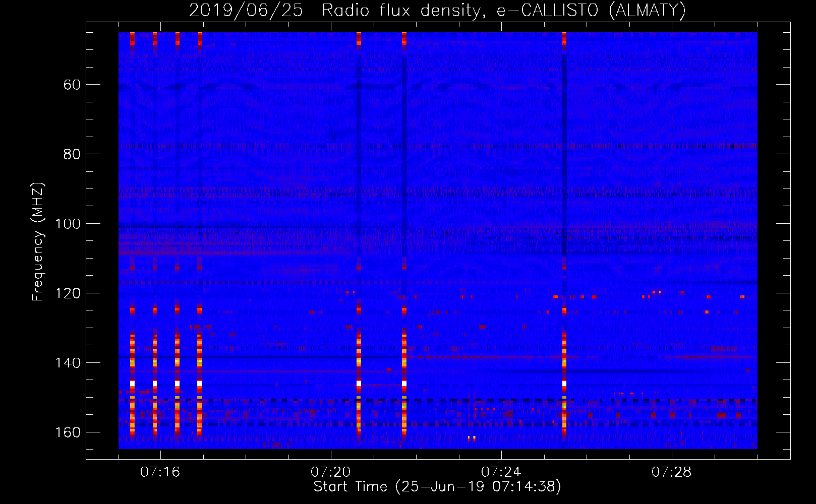
Task: Click the 'Start Time (25-Jun-19 07:14:38)' axis label
Action: tap(437, 487)
